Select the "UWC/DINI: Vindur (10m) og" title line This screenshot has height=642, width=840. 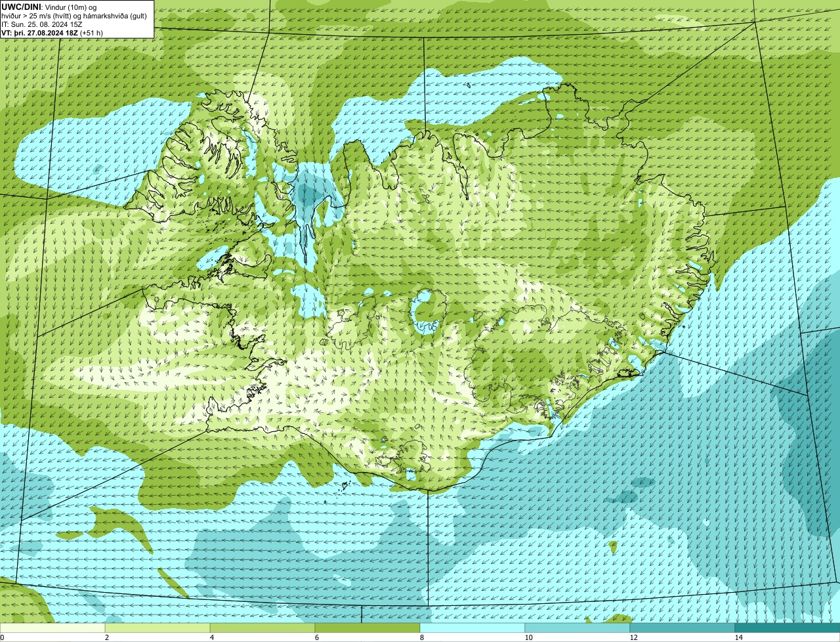(49, 7)
